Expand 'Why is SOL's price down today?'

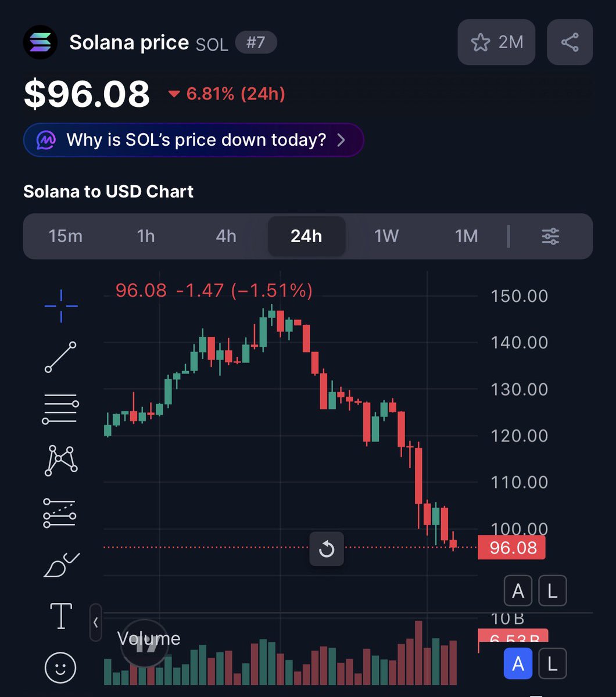(x=194, y=140)
